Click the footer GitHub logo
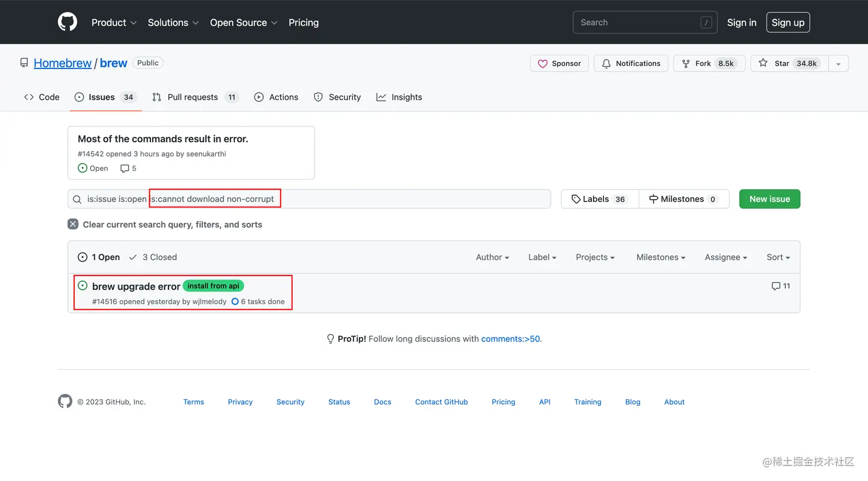 tap(65, 401)
